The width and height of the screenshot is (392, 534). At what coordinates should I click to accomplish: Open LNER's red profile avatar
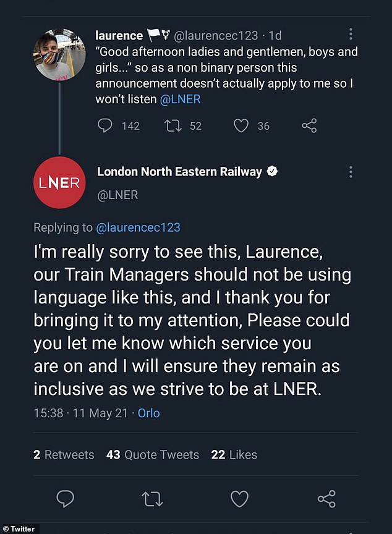coord(59,183)
